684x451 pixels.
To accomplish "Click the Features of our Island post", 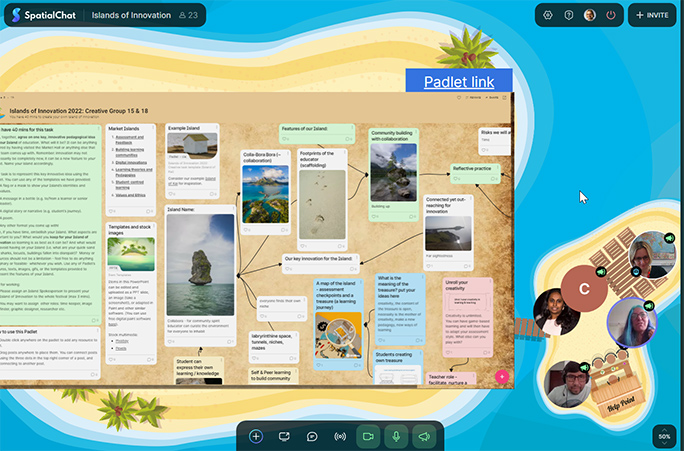I will coord(317,133).
